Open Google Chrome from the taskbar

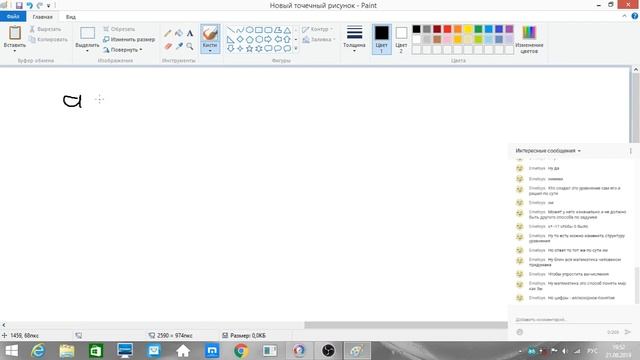(241, 351)
